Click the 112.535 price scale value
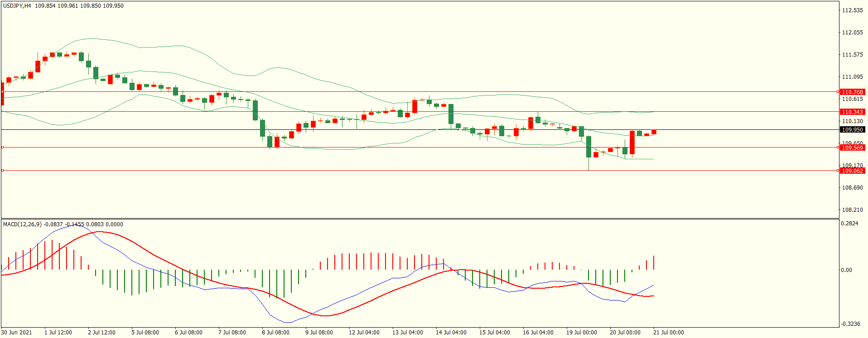The height and width of the screenshot is (338, 868). coord(852,10)
